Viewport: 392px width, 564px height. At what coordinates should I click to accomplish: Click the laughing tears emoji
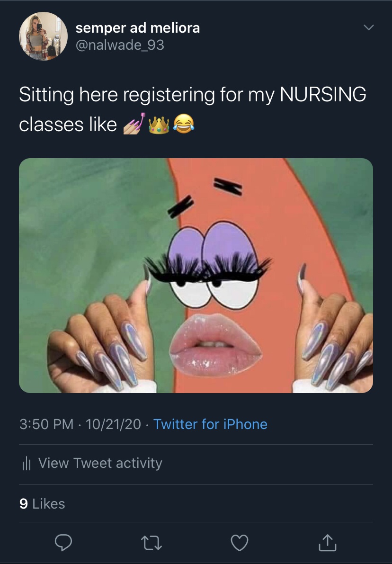(x=184, y=124)
